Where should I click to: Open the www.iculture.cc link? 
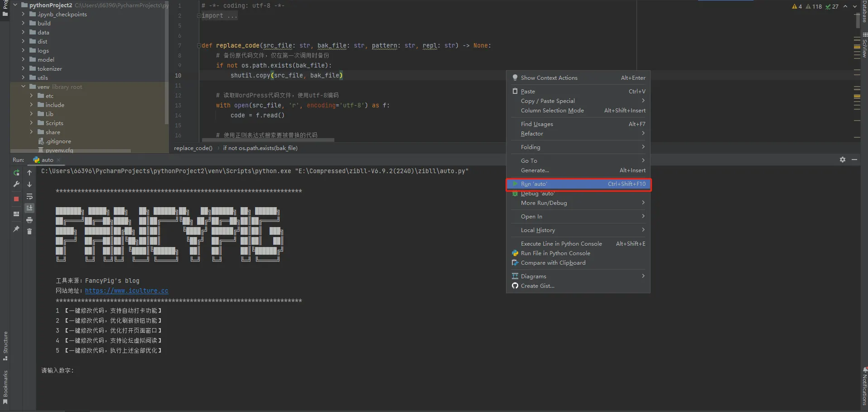pos(126,291)
